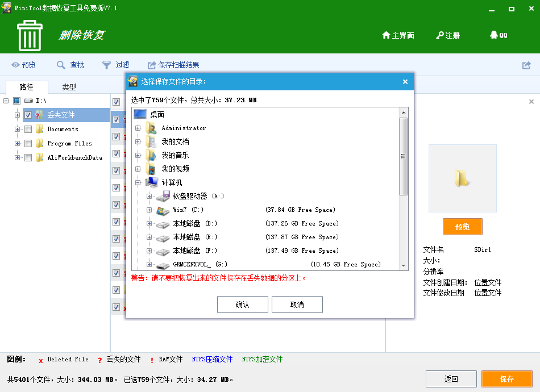
Task: Expand the 本地磁盘 (D:) node
Action: pyautogui.click(x=149, y=223)
